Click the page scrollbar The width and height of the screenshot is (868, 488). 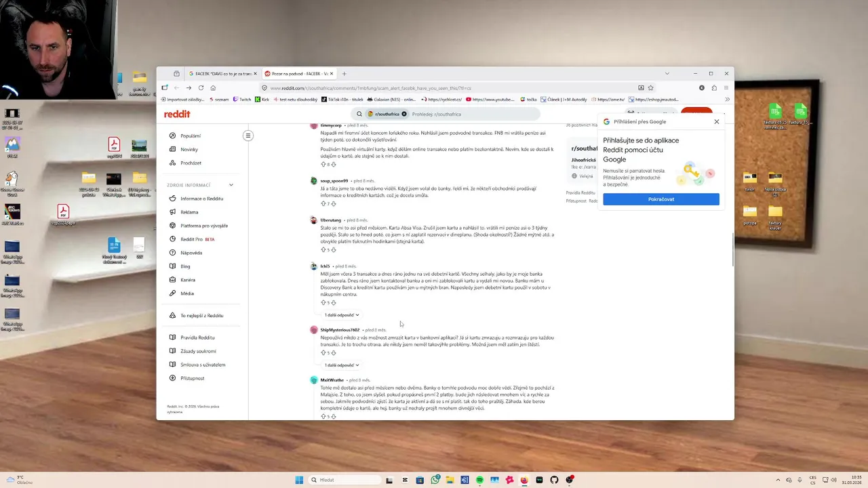coord(732,250)
